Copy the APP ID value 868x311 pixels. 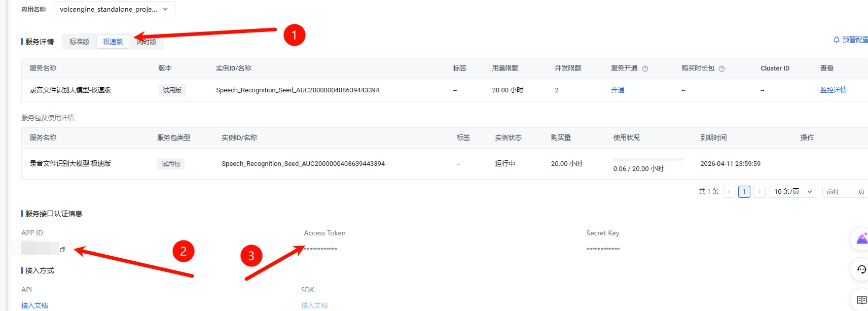coord(62,250)
